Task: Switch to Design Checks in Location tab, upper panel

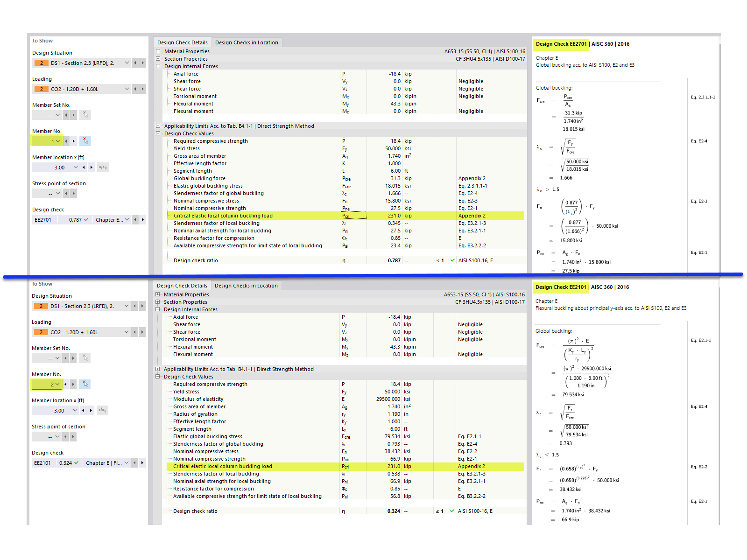Action: (x=247, y=42)
